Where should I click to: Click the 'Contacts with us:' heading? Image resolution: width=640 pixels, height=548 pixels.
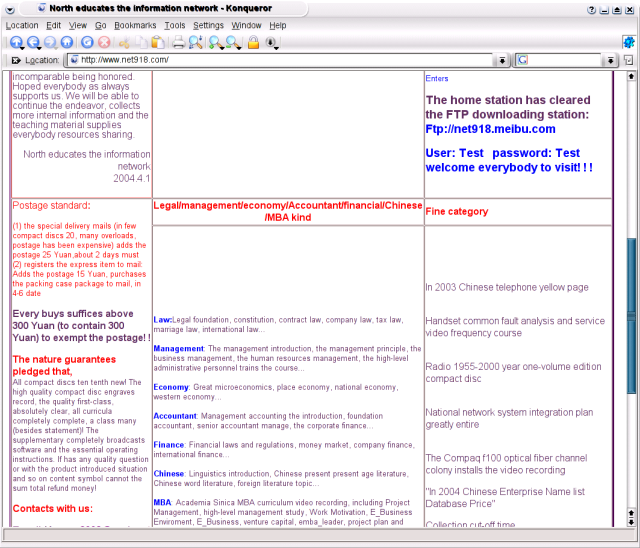coord(53,508)
